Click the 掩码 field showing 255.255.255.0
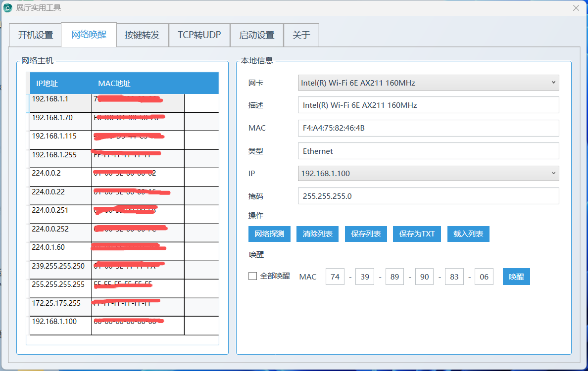 tap(428, 196)
